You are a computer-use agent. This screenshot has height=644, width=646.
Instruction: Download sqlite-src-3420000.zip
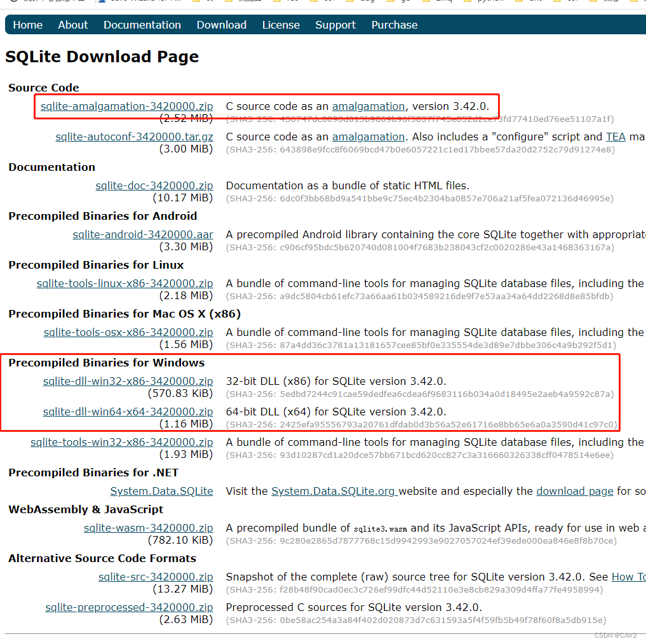[156, 577]
